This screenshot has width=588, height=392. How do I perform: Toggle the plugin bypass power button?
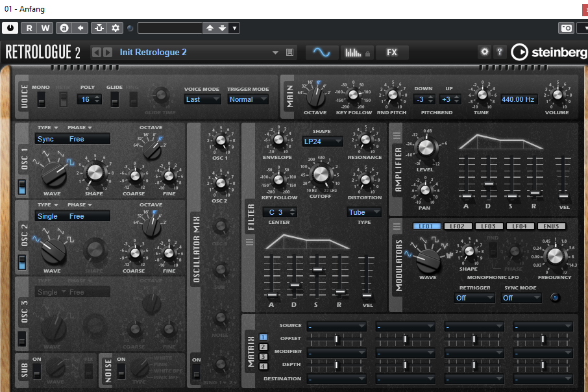pos(10,28)
